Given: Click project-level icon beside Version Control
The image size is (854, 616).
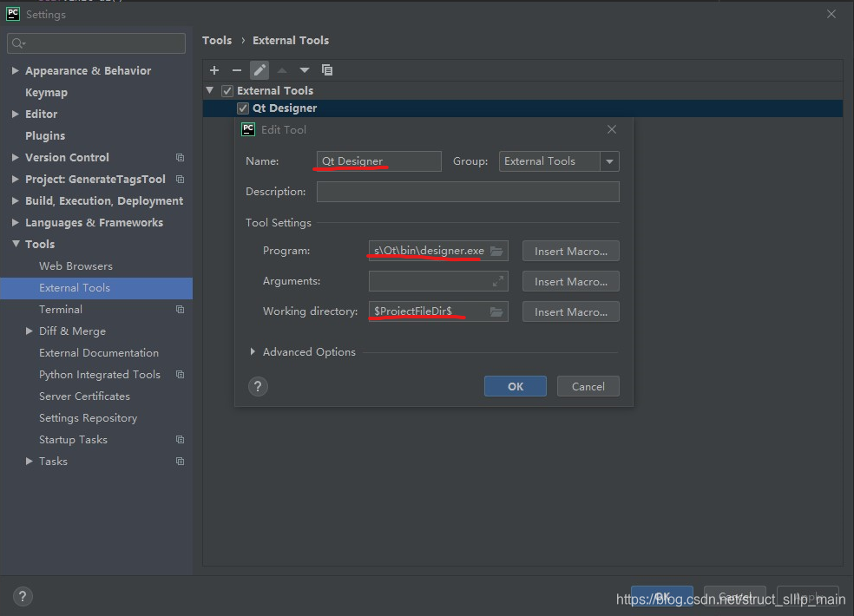Looking at the screenshot, I should coord(180,157).
